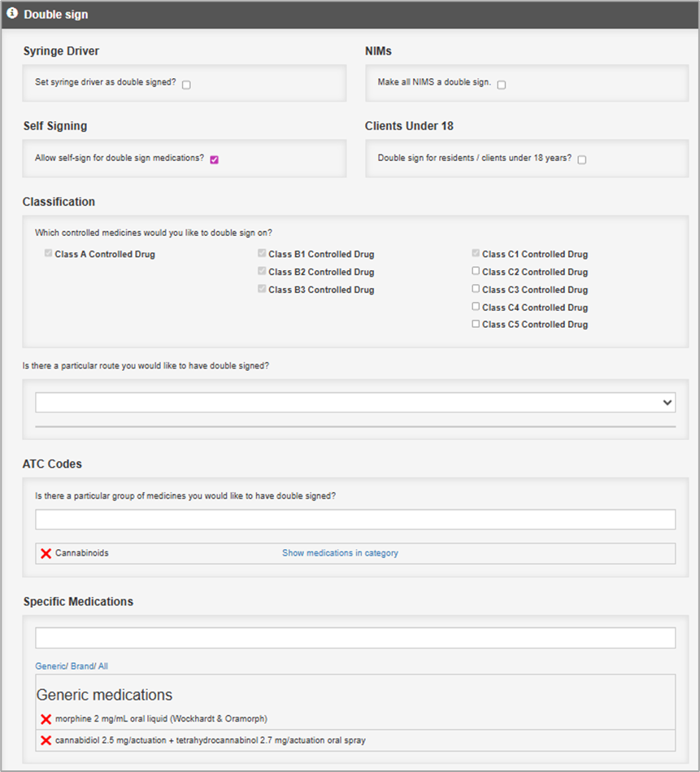
Task: Enable Make all NIMS a double sign
Action: click(502, 84)
